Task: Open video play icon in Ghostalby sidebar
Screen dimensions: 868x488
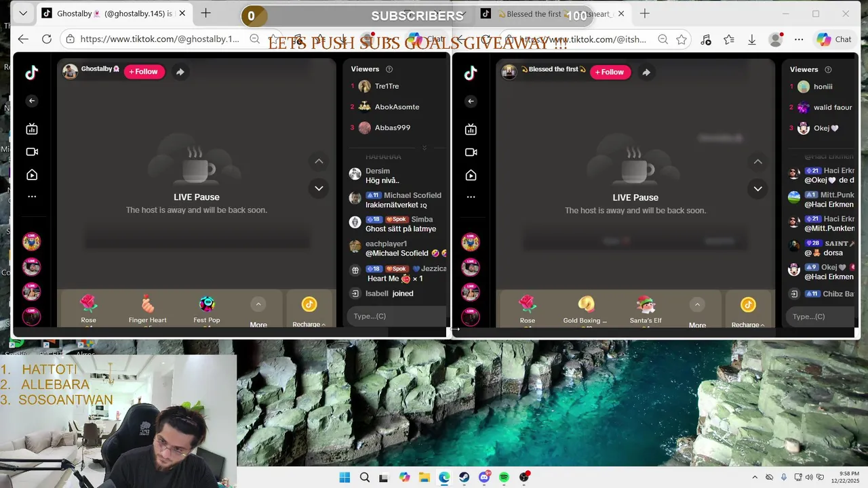Action: pos(32,175)
